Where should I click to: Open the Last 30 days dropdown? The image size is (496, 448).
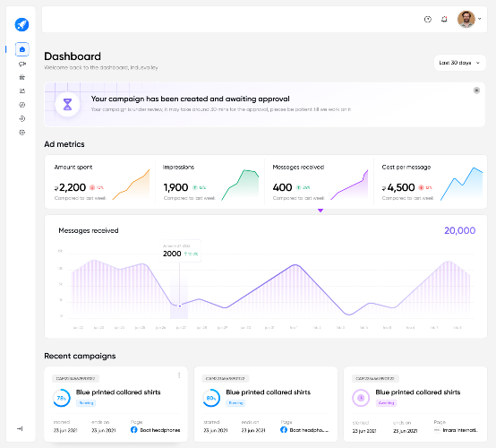[459, 63]
